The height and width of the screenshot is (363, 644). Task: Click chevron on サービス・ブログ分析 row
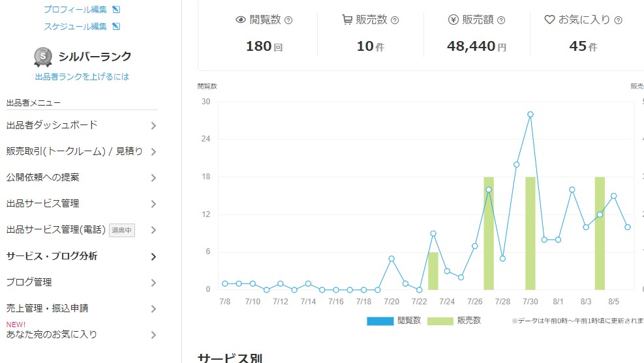click(153, 257)
